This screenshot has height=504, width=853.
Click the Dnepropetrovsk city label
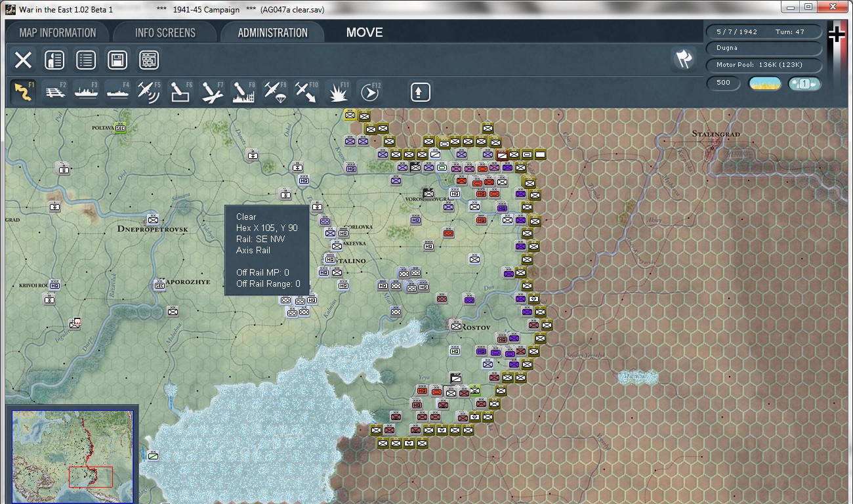(153, 229)
